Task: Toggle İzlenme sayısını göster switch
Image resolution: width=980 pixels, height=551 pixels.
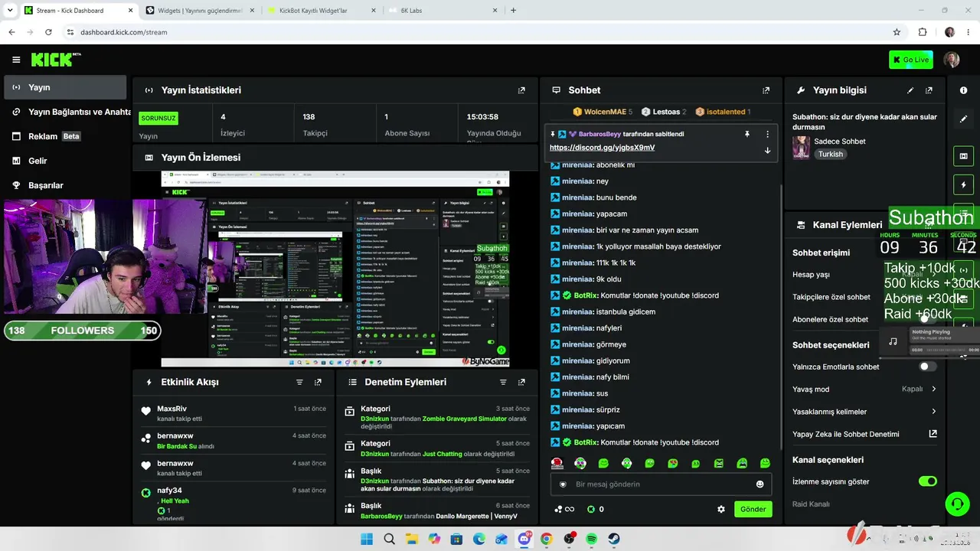Action: click(927, 481)
